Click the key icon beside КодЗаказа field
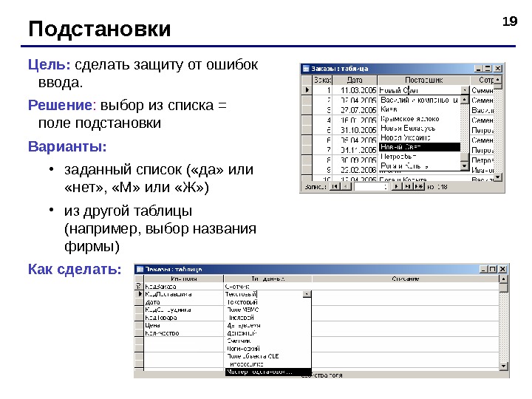The image size is (532, 399). (x=138, y=286)
